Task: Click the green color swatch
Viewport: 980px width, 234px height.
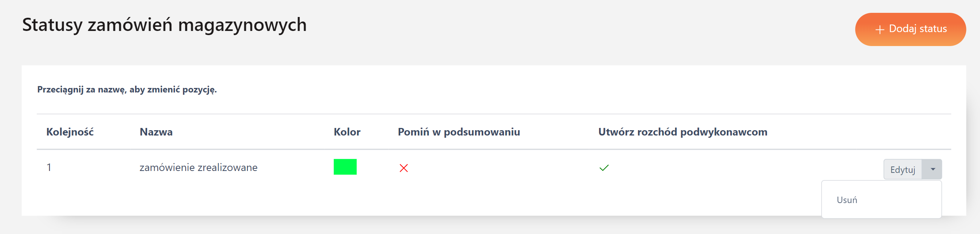Action: click(345, 167)
